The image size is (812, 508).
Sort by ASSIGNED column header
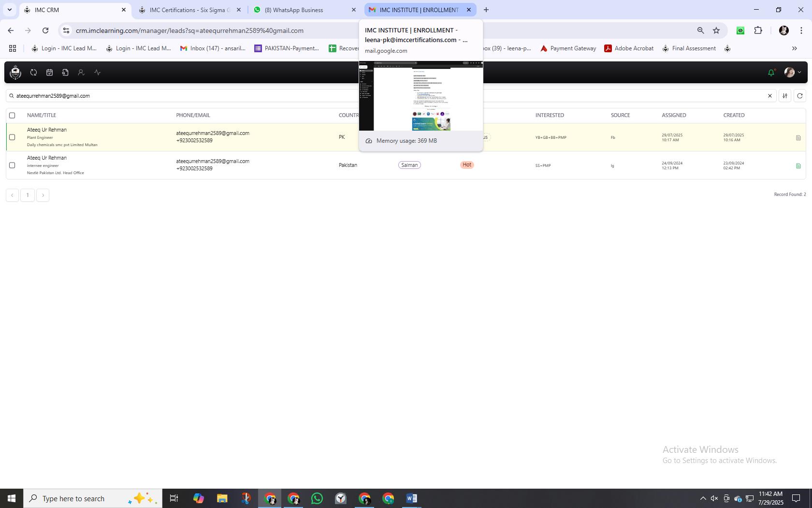(x=674, y=115)
